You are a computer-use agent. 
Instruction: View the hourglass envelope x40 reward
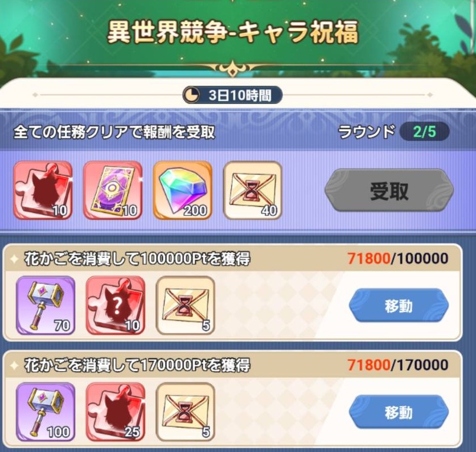[x=253, y=190]
